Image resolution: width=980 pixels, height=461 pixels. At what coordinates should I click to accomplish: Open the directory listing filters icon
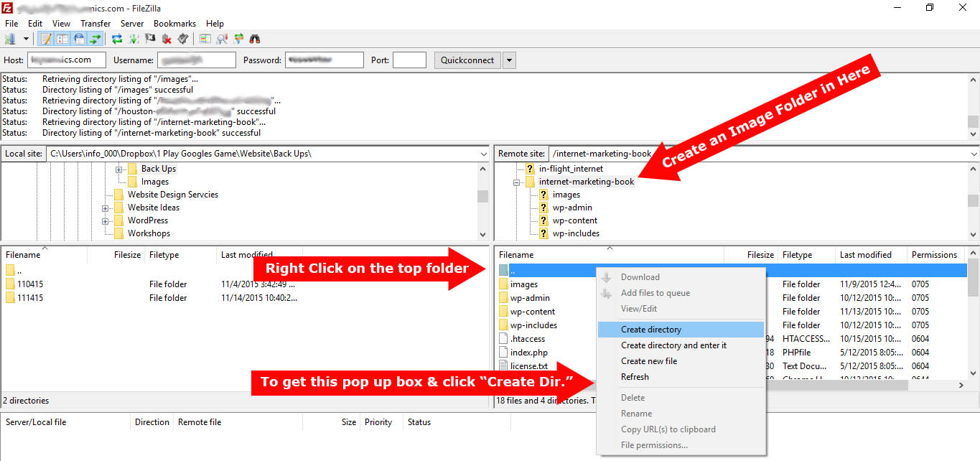(x=205, y=39)
